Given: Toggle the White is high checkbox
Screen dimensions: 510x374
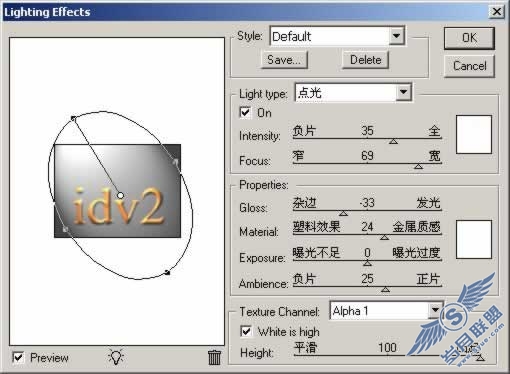Looking at the screenshot, I should (246, 331).
